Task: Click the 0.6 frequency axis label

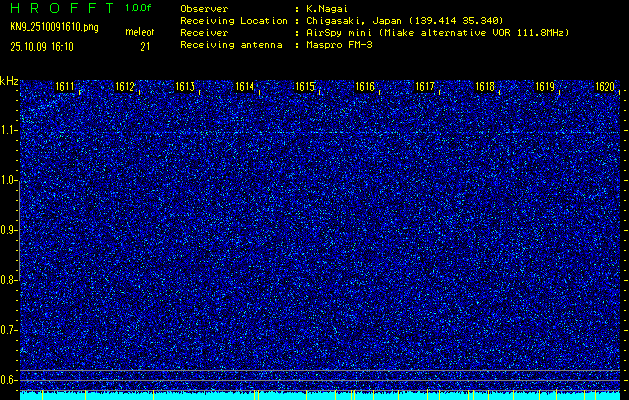Action: pyautogui.click(x=9, y=380)
